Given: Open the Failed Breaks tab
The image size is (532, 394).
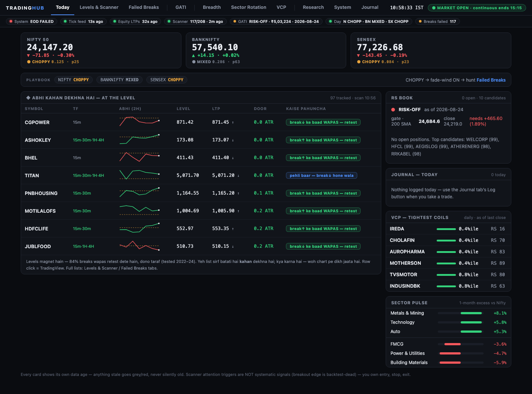Looking at the screenshot, I should click(x=144, y=7).
